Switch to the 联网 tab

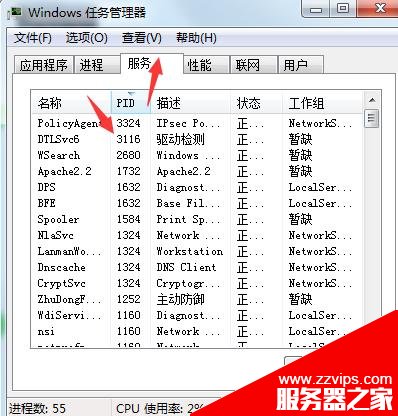[x=254, y=65]
